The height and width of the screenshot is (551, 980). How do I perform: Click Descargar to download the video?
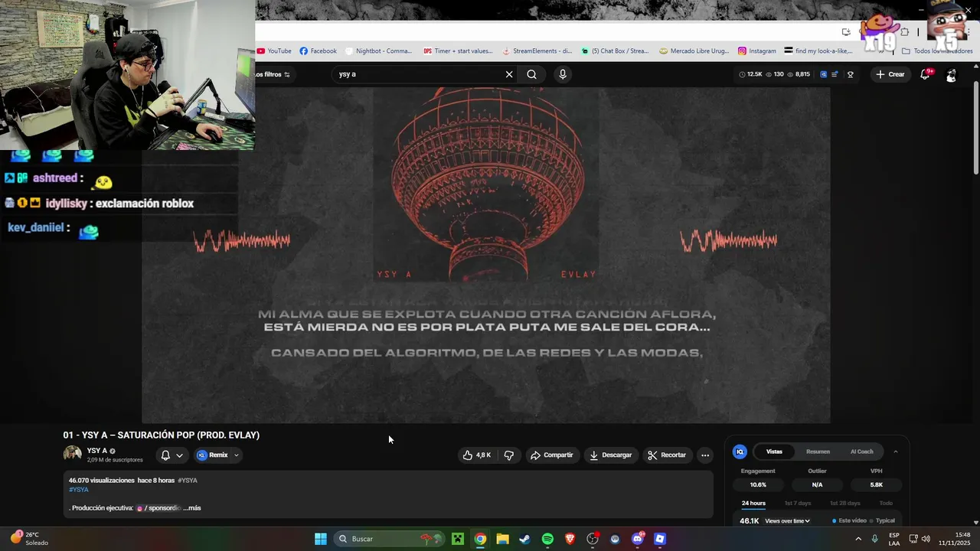click(611, 455)
